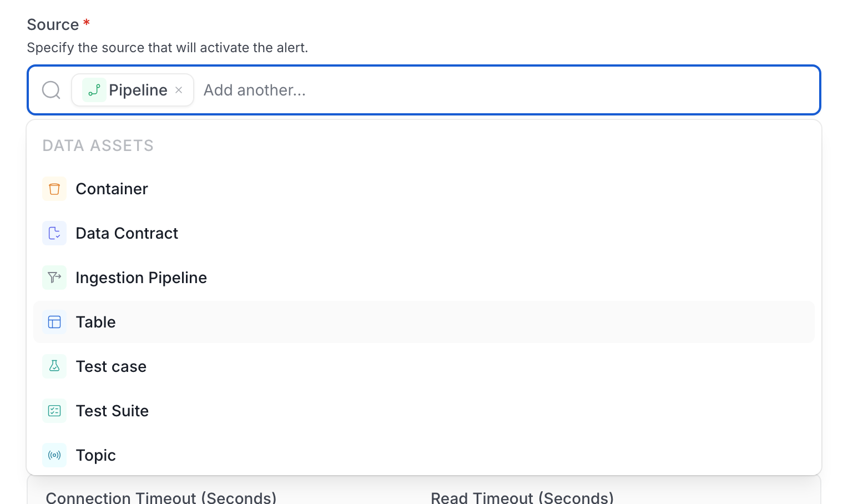The height and width of the screenshot is (504, 848).
Task: Focus the Add another... input field
Action: [505, 90]
